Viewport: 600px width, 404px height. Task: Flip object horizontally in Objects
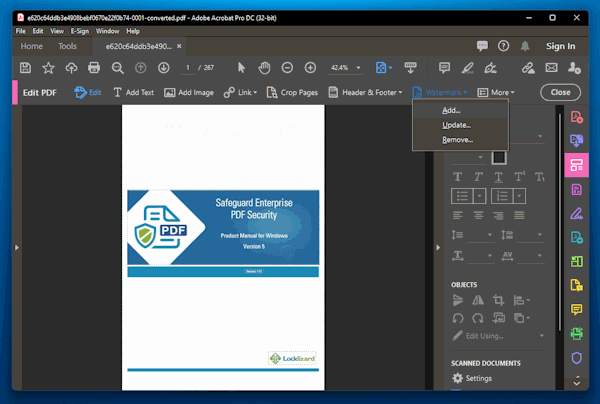click(478, 300)
